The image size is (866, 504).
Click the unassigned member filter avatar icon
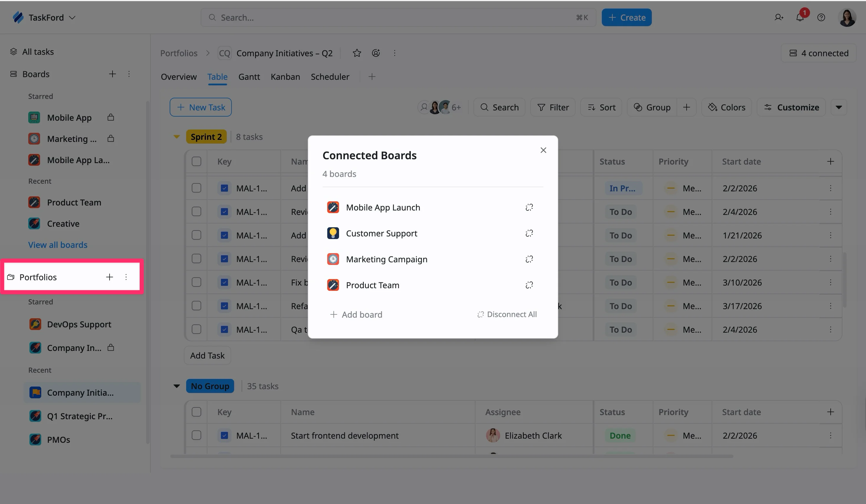[x=424, y=107]
